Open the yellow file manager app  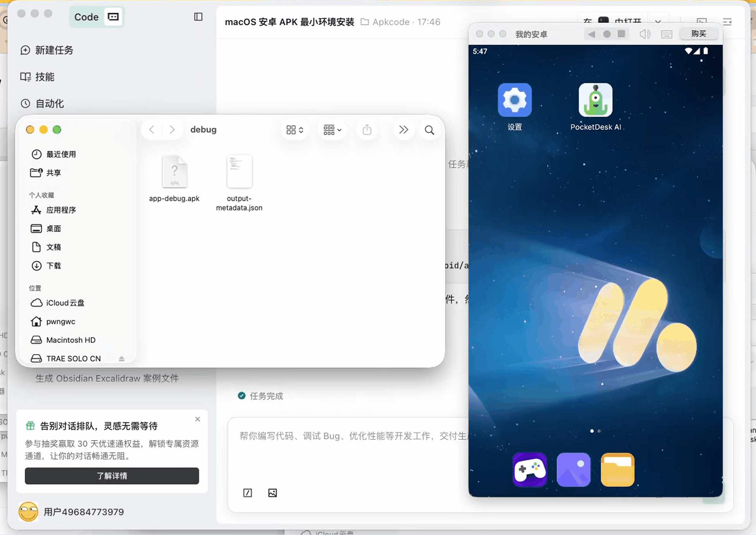pos(617,470)
